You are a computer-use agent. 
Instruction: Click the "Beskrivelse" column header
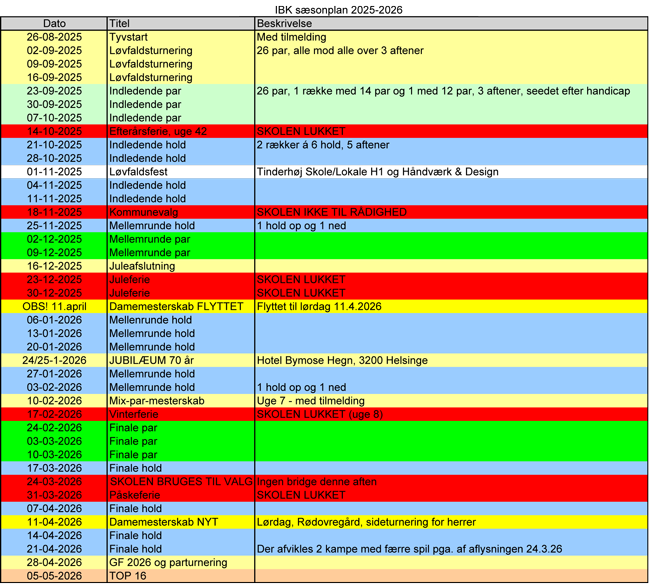coord(286,23)
